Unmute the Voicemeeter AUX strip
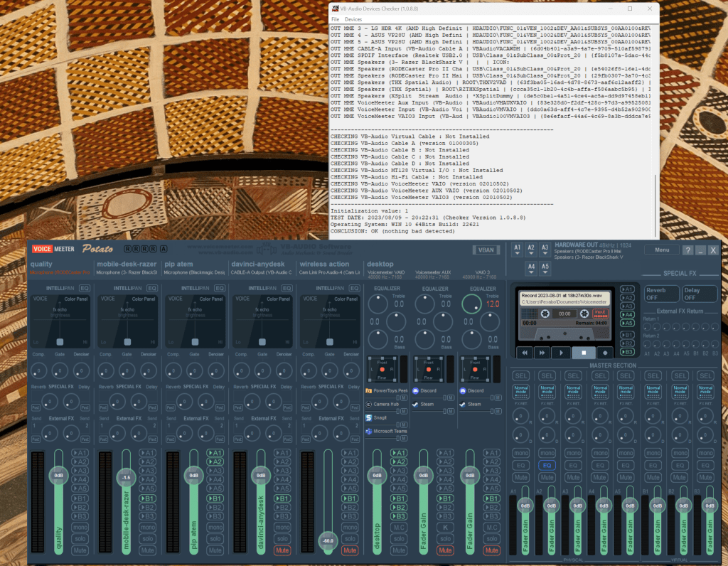 tap(445, 550)
